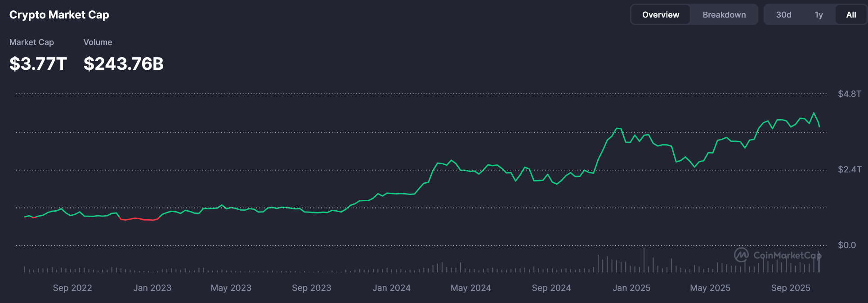Select the Overview tab
Image resolution: width=868 pixels, height=303 pixels.
coord(660,15)
